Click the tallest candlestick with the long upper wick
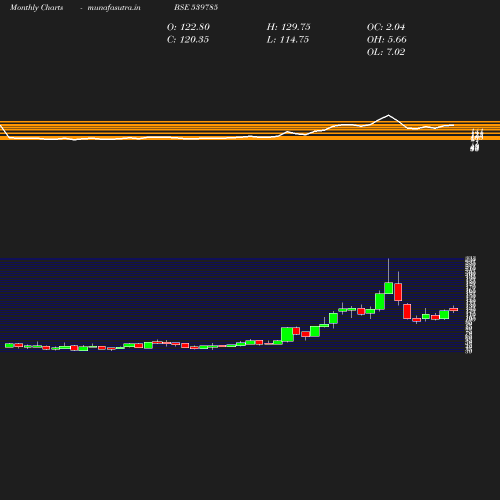Viewport: 500px width, 500px height. coord(388,288)
